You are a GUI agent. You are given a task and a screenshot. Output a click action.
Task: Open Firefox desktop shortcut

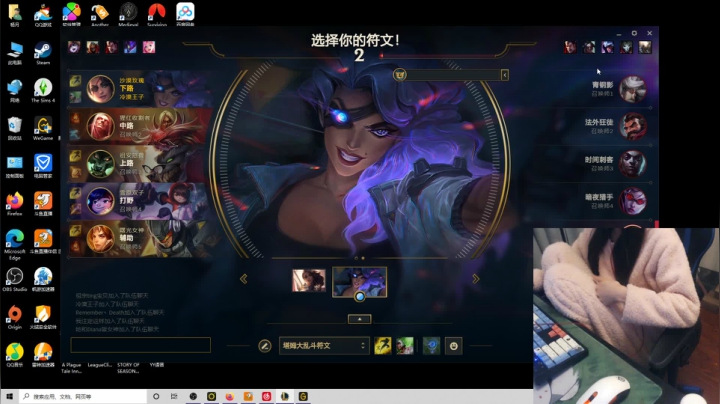tap(15, 204)
